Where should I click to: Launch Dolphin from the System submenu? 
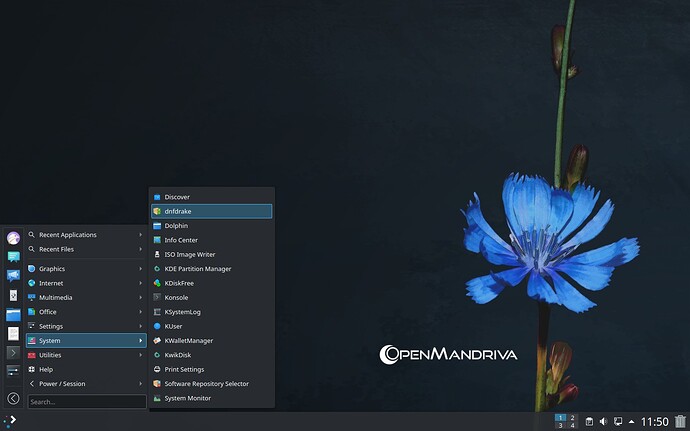point(212,225)
